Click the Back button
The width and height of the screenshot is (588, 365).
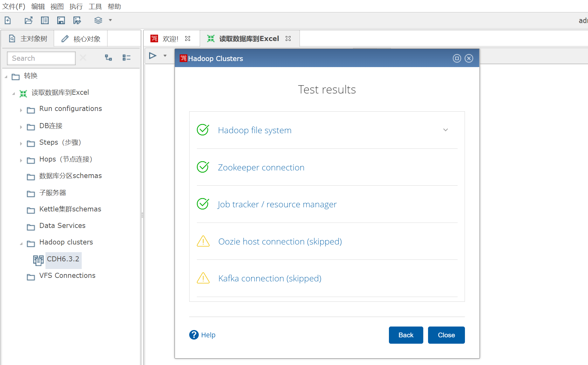[406, 335]
